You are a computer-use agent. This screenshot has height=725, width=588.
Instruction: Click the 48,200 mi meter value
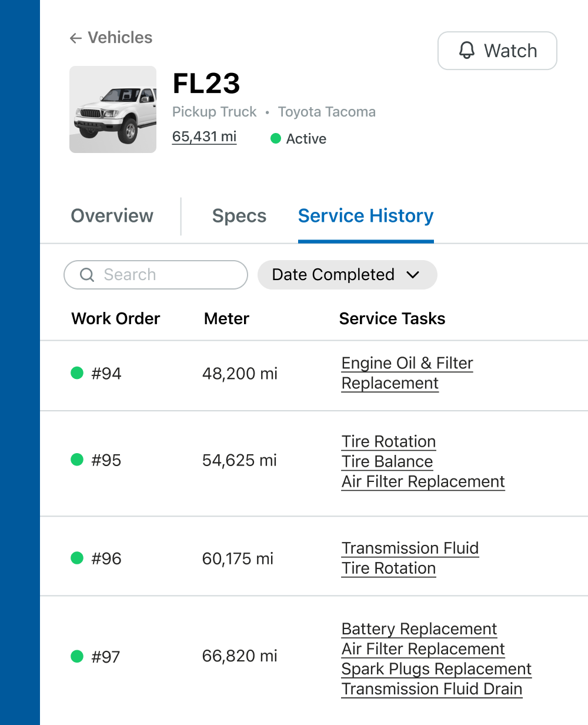240,374
